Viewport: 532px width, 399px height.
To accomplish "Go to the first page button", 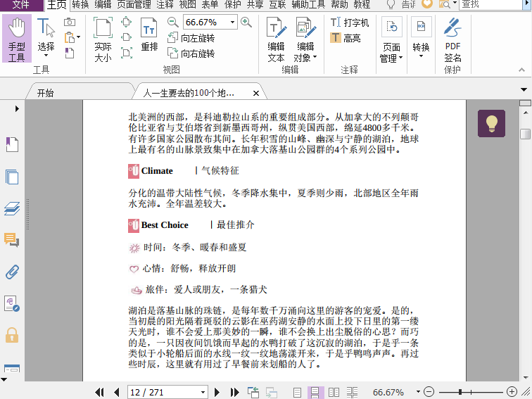I will pos(99,392).
